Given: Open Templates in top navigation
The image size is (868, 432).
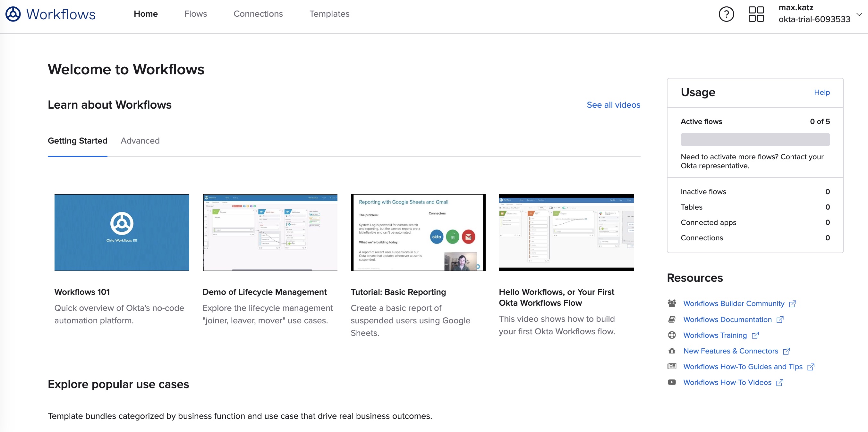Looking at the screenshot, I should point(329,14).
